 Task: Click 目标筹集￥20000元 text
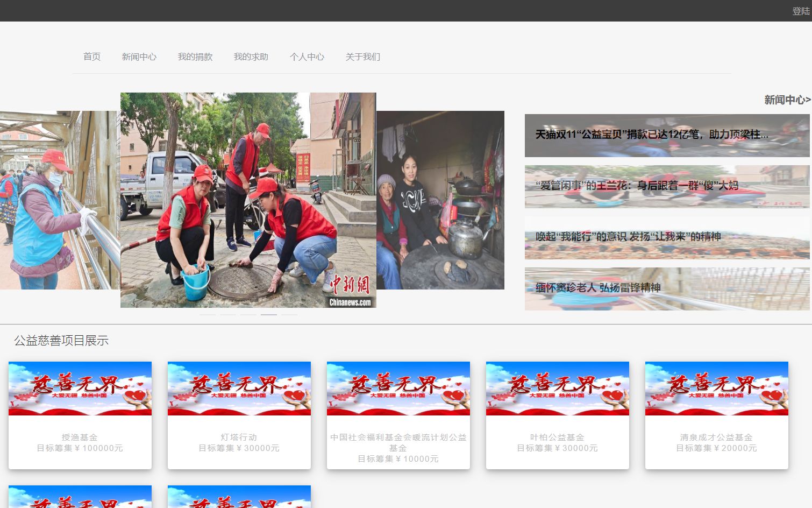(717, 448)
